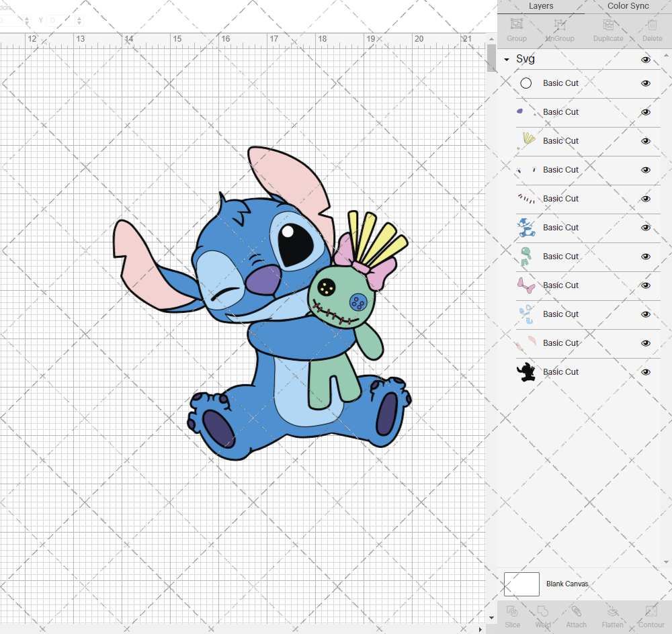The image size is (672, 634).
Task: Click the Duplicate icon
Action: (608, 24)
